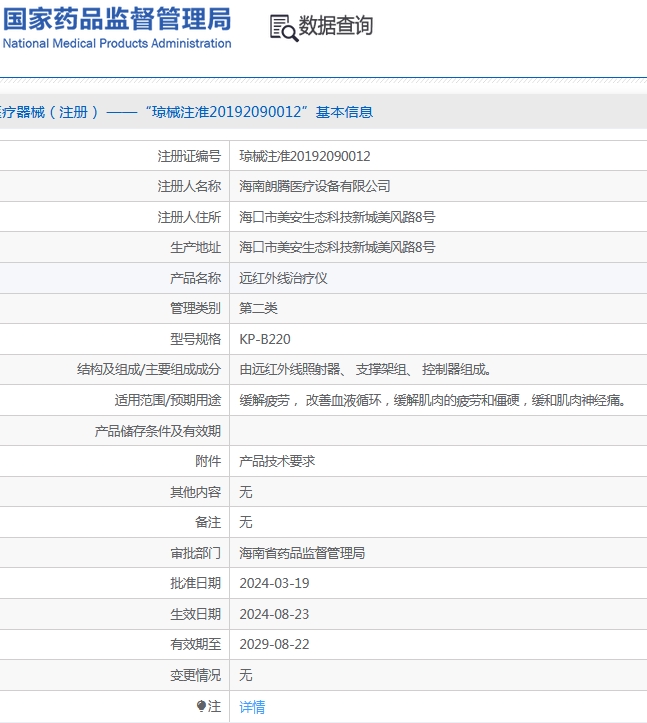Click the 型号规格 label
The width and height of the screenshot is (647, 723).
click(196, 339)
